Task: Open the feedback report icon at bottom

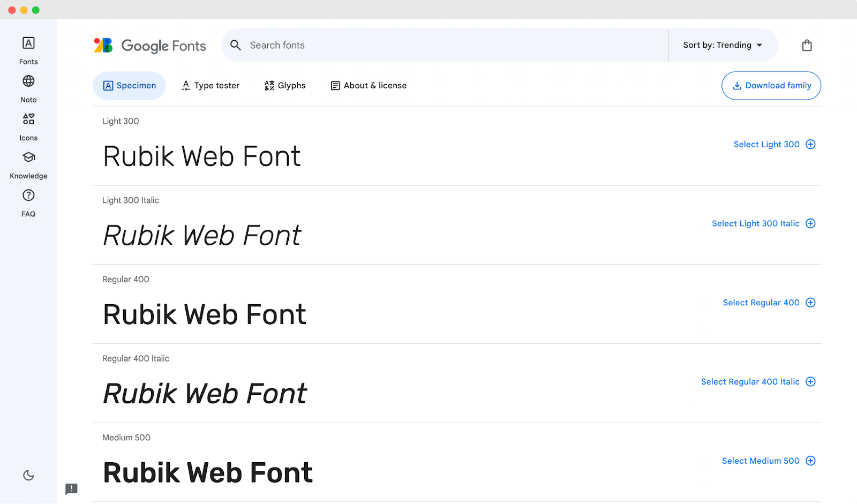Action: tap(71, 489)
